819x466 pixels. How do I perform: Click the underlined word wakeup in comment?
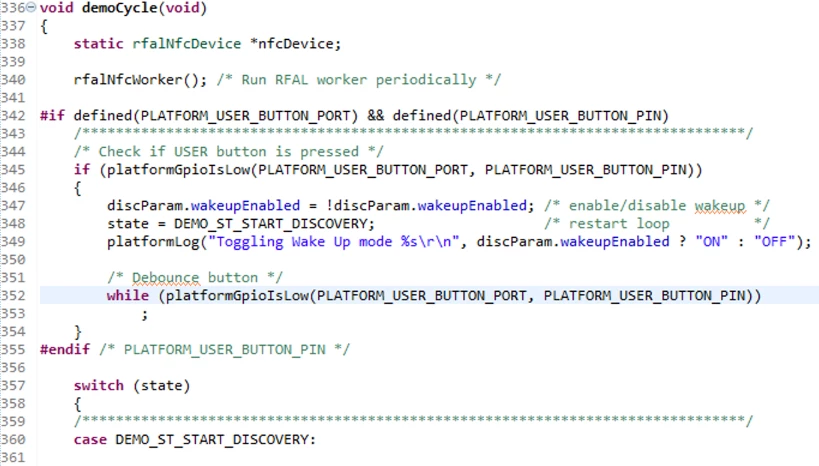[x=719, y=206]
